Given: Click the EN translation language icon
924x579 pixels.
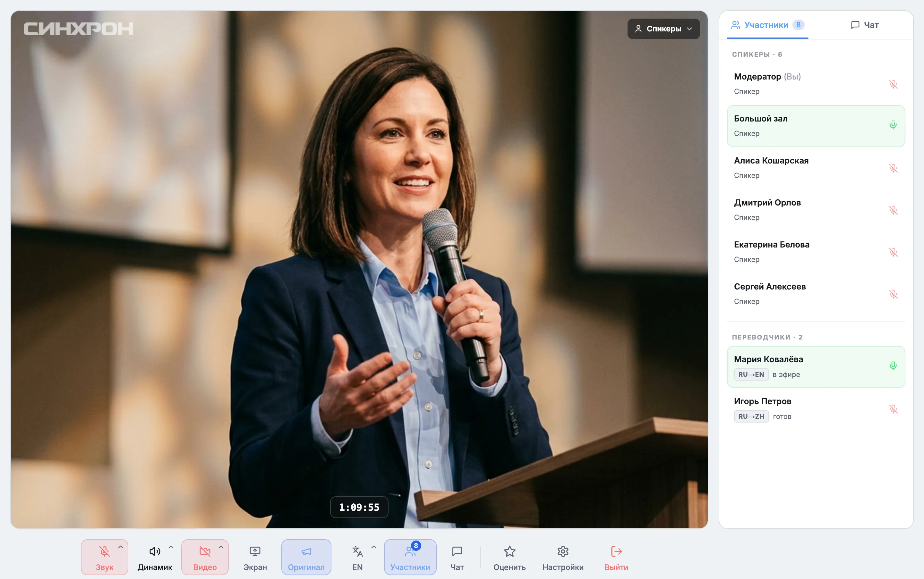Looking at the screenshot, I should click(x=357, y=551).
